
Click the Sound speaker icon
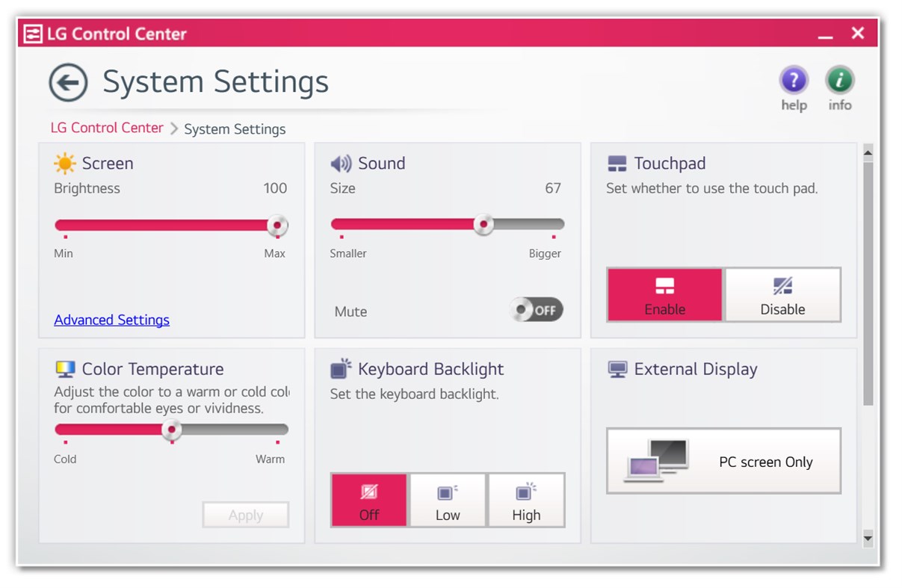[340, 163]
